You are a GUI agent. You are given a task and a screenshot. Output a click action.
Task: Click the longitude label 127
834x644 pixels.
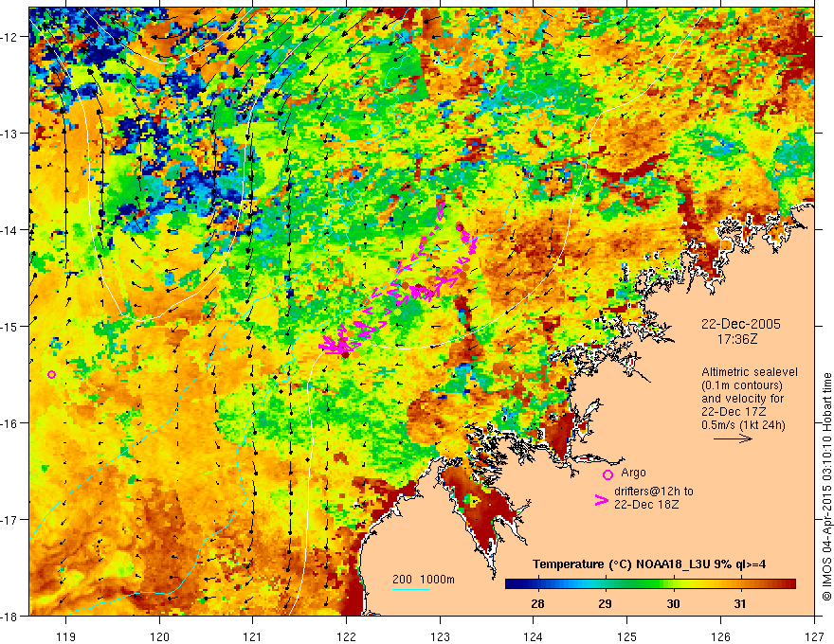tap(814, 636)
